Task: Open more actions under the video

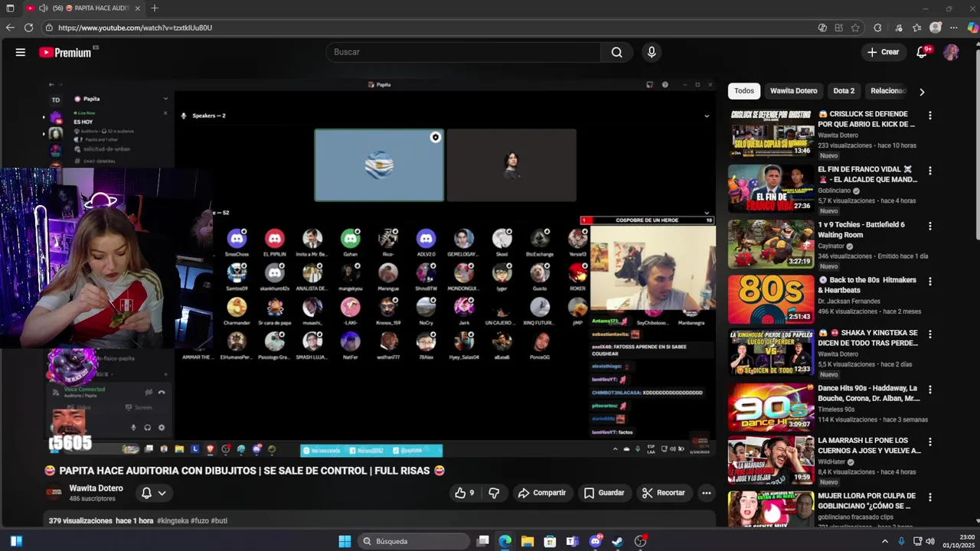Action: (706, 493)
